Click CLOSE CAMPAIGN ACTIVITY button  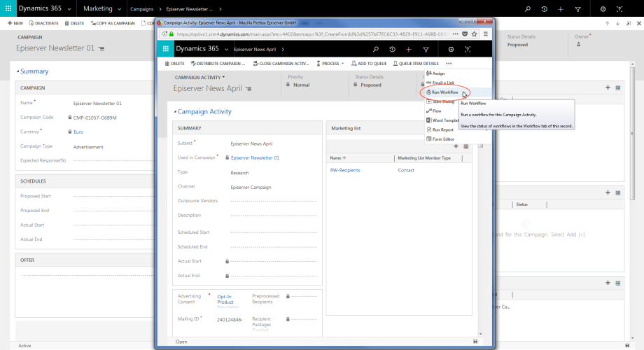281,63
